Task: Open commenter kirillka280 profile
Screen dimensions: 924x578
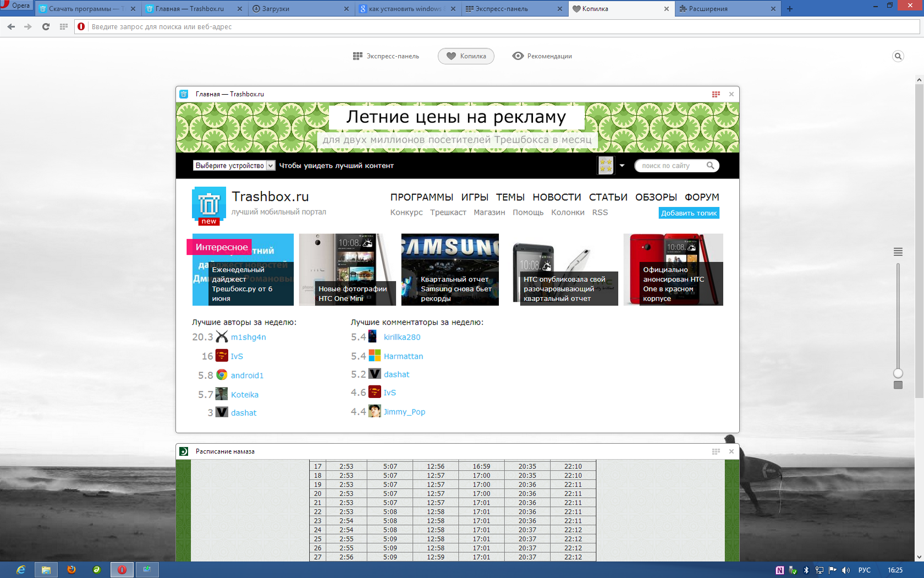Action: click(402, 337)
